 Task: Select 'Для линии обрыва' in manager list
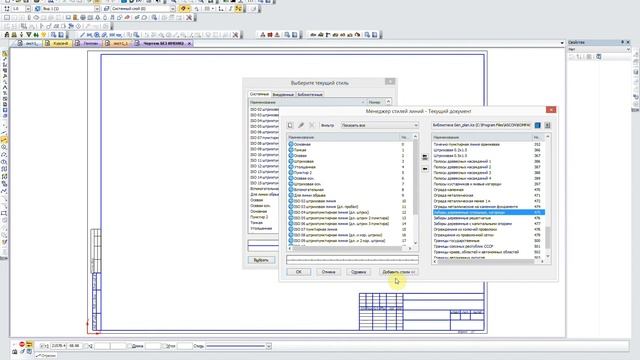(x=309, y=195)
